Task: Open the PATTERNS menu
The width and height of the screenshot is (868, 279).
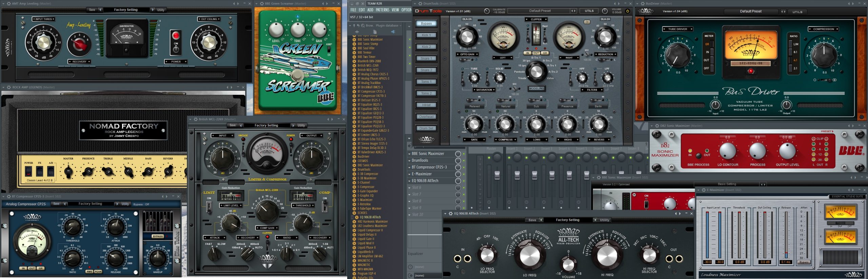Action: 382,10
